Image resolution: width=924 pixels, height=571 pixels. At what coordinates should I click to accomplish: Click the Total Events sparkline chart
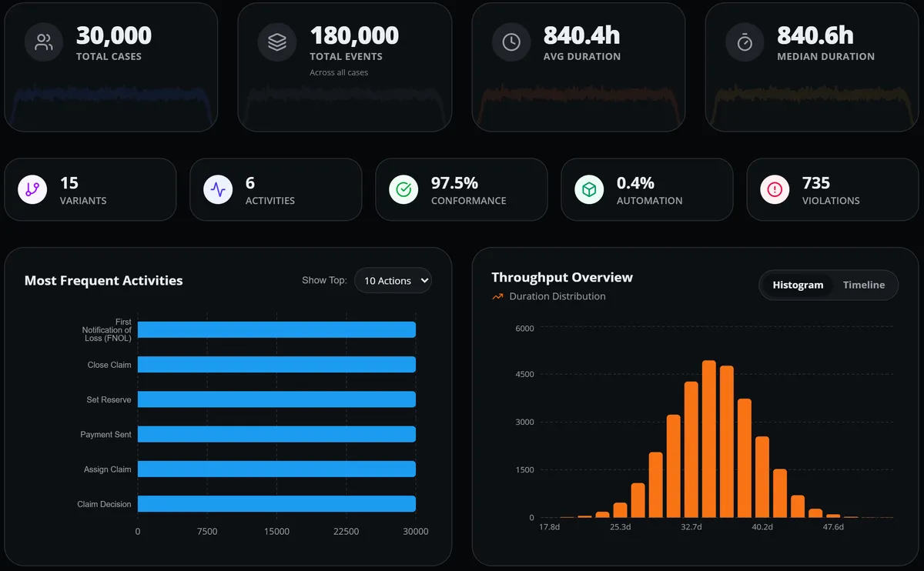(344, 107)
